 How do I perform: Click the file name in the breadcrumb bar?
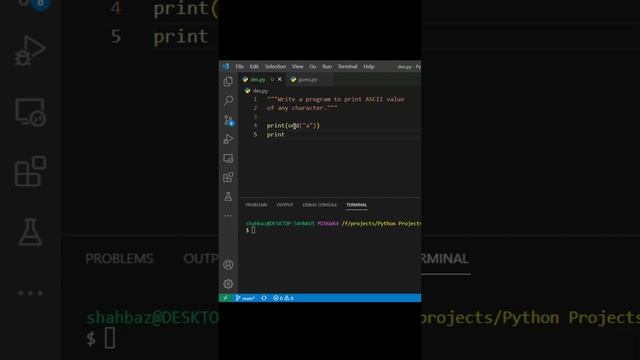(x=260, y=91)
